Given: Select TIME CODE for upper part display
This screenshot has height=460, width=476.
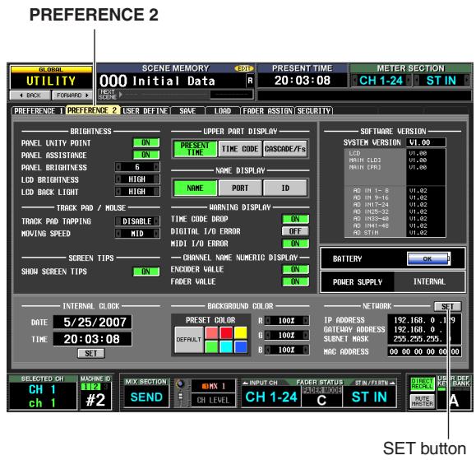Looking at the screenshot, I should coord(240,149).
